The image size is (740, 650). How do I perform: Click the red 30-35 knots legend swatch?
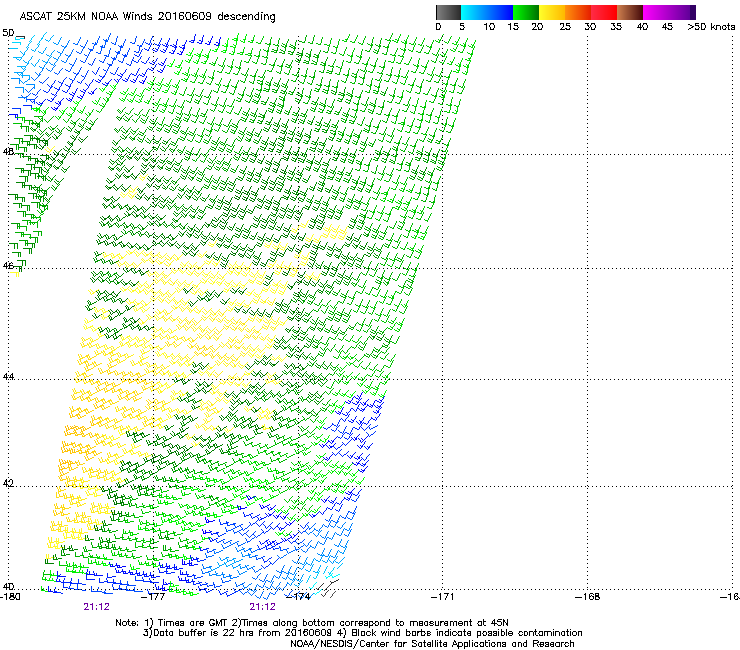[x=604, y=12]
